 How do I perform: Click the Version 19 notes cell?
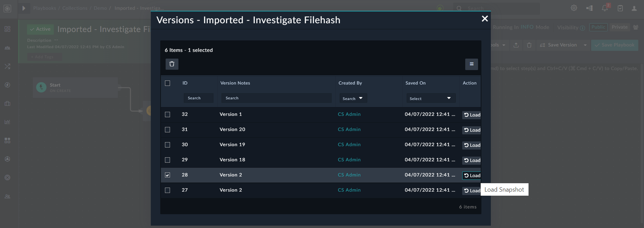coord(232,144)
